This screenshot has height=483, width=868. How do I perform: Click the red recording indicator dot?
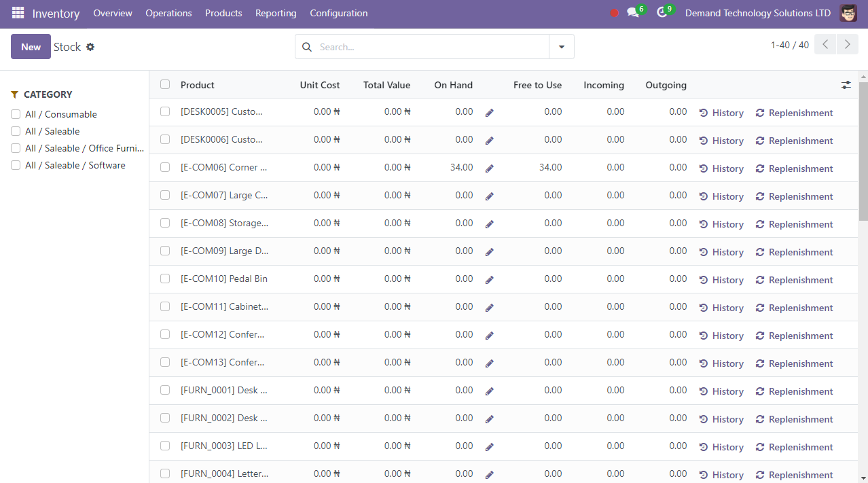point(614,13)
